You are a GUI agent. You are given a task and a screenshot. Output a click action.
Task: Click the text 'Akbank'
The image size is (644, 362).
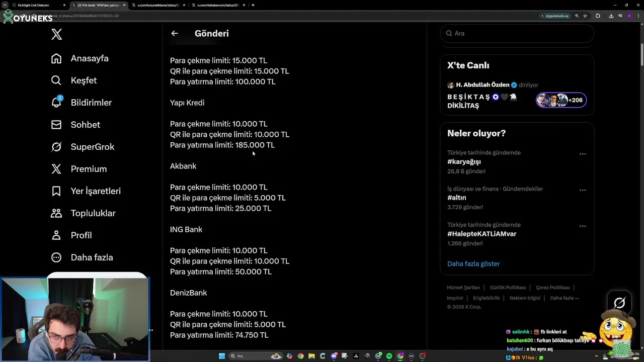pos(183,166)
